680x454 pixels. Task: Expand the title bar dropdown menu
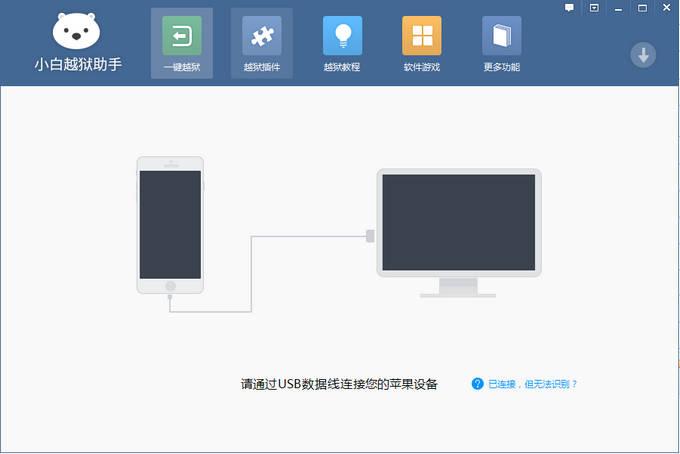click(594, 7)
